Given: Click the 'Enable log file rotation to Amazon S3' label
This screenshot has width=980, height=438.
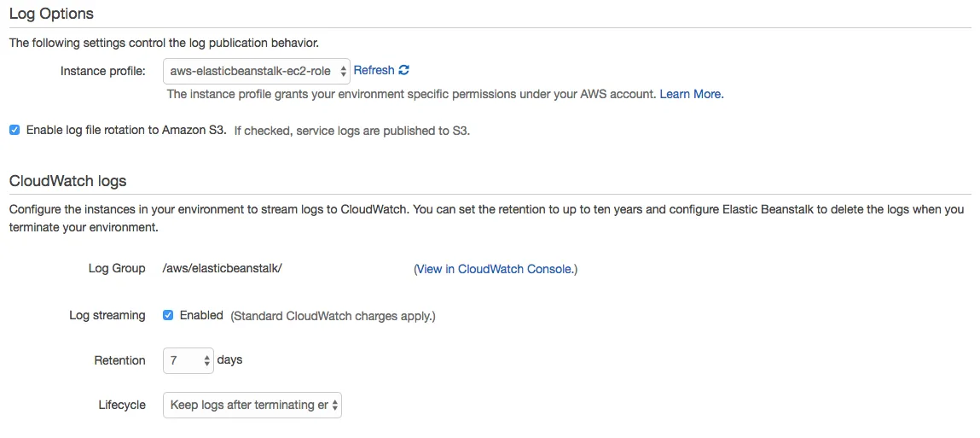Looking at the screenshot, I should point(126,131).
